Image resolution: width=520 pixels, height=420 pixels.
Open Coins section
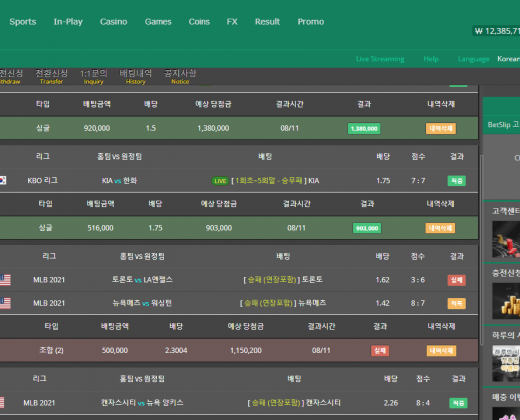point(199,22)
